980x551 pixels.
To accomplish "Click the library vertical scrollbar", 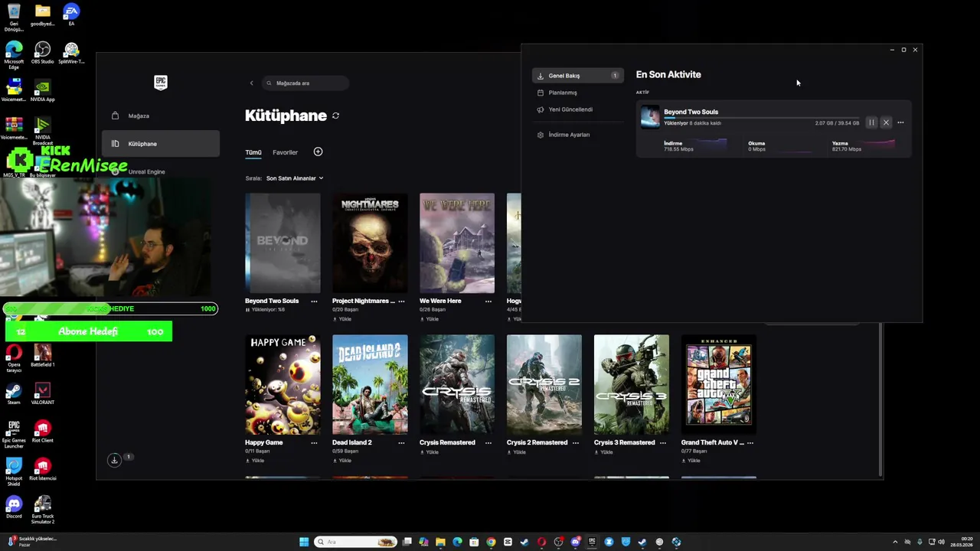I will (881, 398).
